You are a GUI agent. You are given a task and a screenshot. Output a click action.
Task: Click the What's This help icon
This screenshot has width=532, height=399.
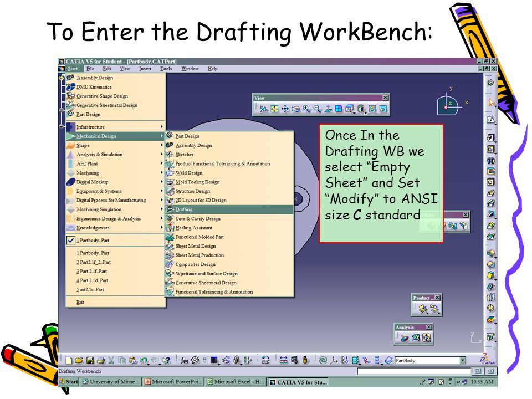point(166,360)
